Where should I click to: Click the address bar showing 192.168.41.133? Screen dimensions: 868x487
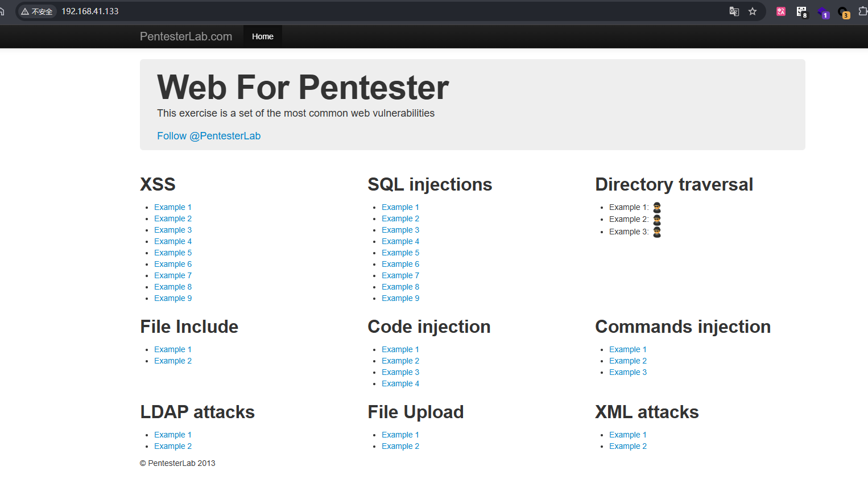(x=341, y=11)
